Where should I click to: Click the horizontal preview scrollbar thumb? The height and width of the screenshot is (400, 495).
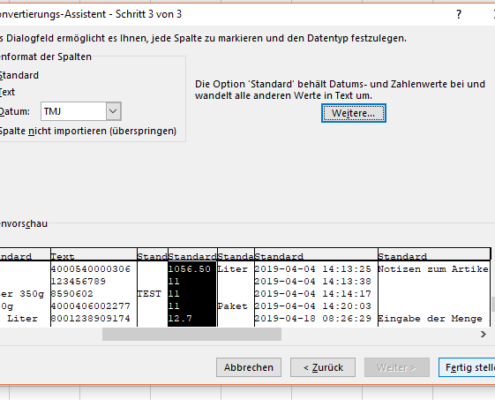192,334
